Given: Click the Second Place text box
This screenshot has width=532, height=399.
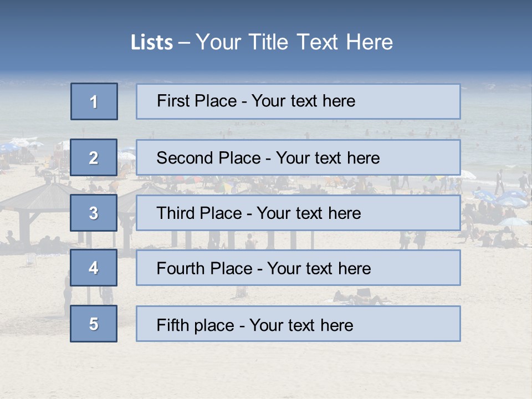Looking at the screenshot, I should pos(298,157).
